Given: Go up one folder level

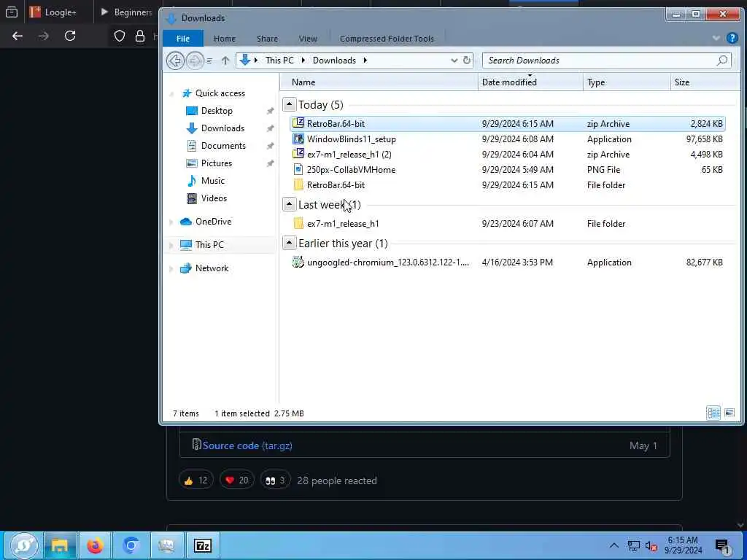Looking at the screenshot, I should [x=225, y=61].
